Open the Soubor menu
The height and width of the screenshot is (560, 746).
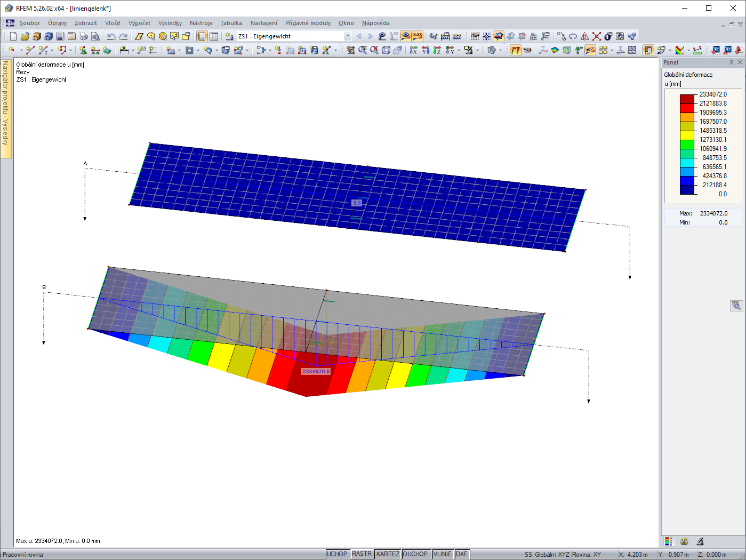30,23
